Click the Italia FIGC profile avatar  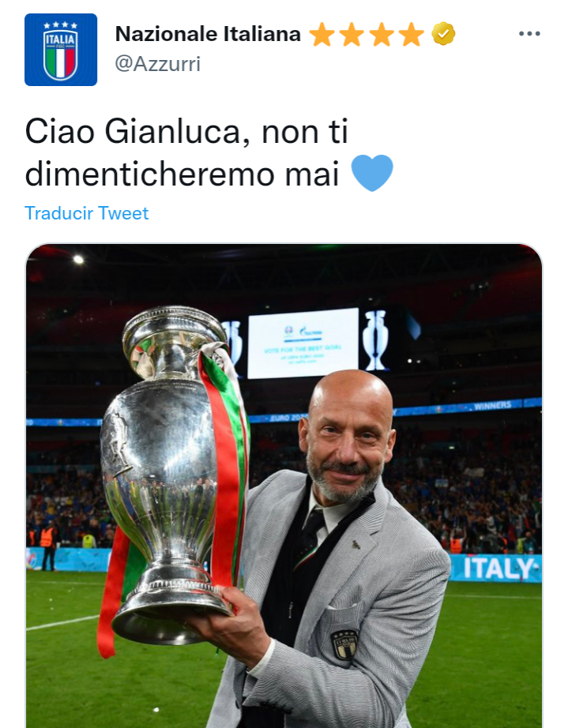tap(61, 50)
